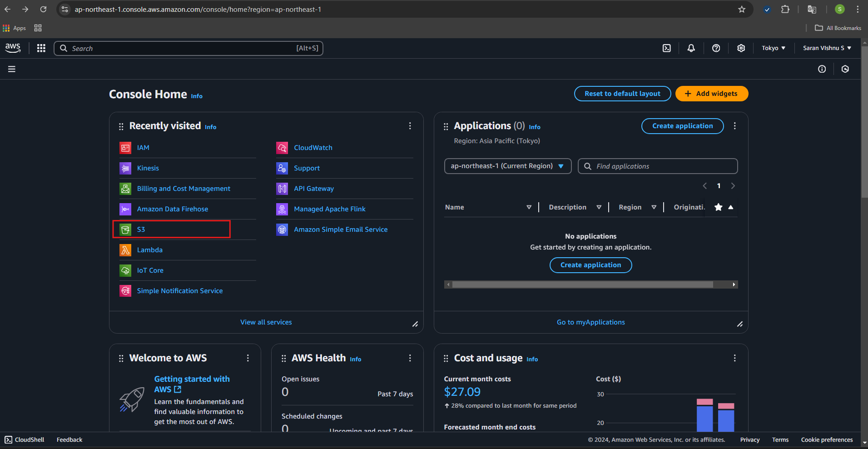Expand the Tokyo region dropdown
Viewport: 868px width, 449px height.
coord(773,48)
